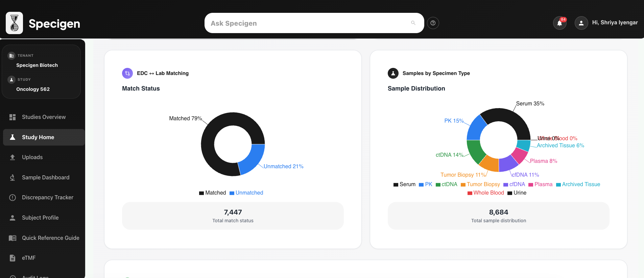Click the EDC Lab Matching purple icon
The height and width of the screenshot is (278, 644).
pyautogui.click(x=127, y=73)
